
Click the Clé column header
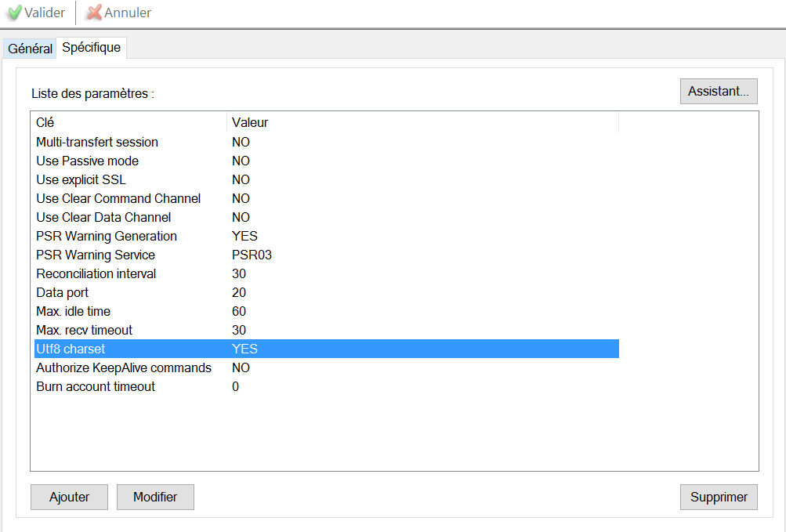pos(128,123)
